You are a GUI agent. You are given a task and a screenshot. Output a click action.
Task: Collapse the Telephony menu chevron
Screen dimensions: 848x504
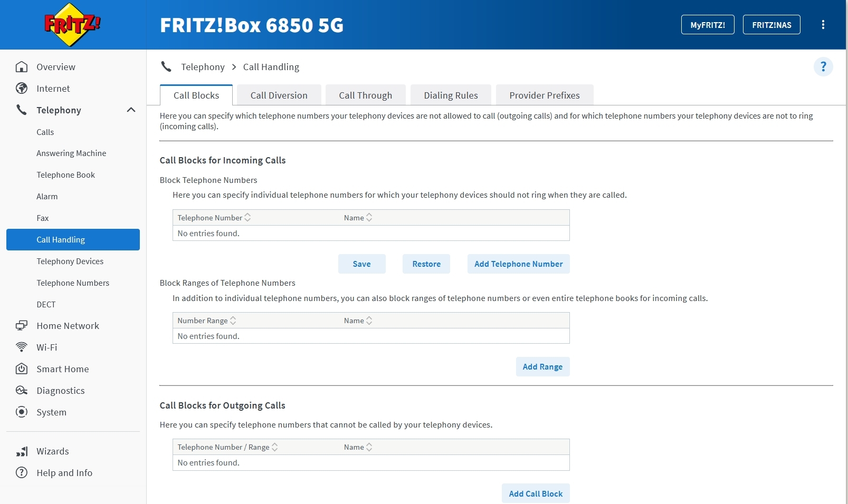[x=131, y=110]
